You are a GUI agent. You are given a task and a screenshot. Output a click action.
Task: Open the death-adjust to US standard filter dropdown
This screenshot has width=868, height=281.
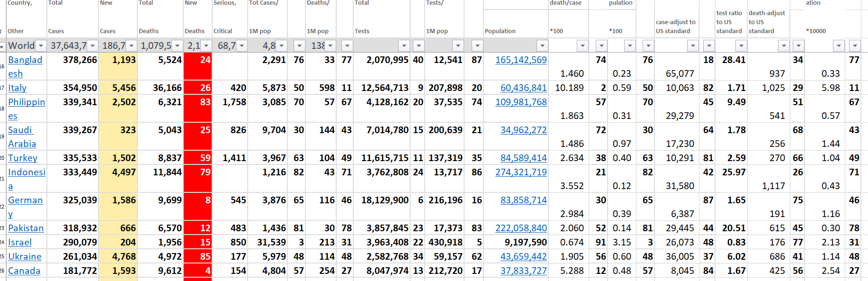[784, 46]
